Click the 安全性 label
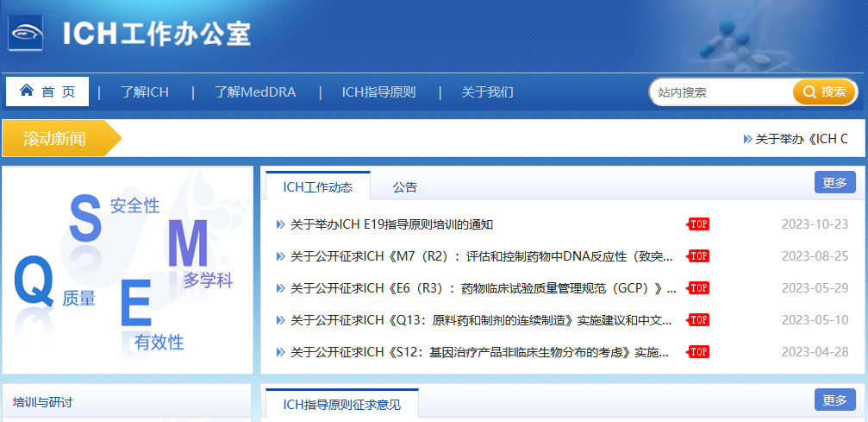The width and height of the screenshot is (868, 422). coord(134,205)
